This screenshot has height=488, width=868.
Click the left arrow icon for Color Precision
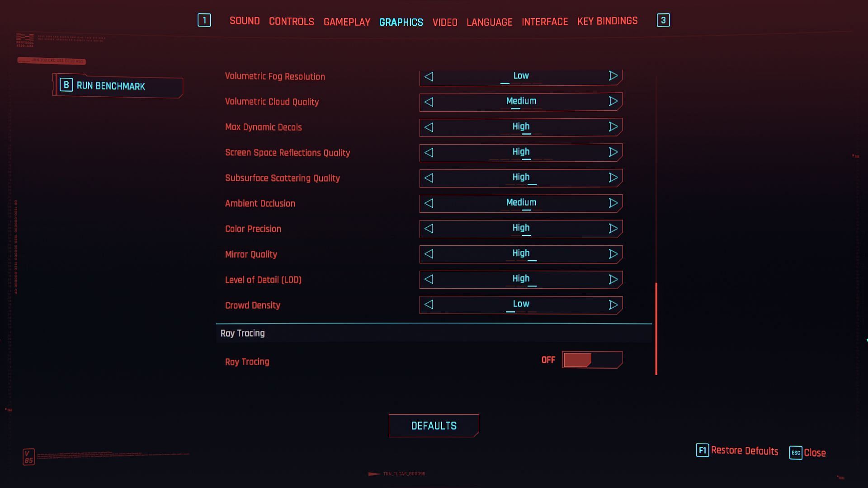[429, 228]
